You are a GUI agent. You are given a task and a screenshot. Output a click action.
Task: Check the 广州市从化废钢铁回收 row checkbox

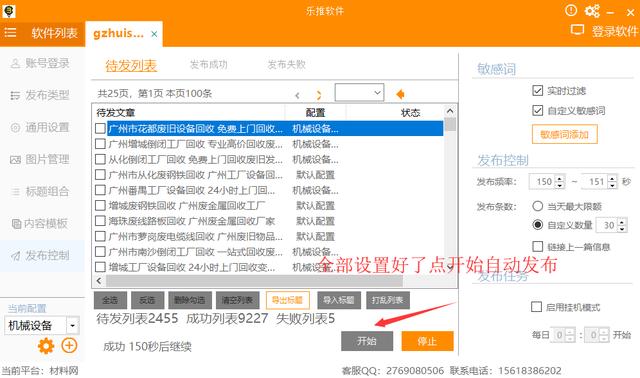tap(100, 175)
